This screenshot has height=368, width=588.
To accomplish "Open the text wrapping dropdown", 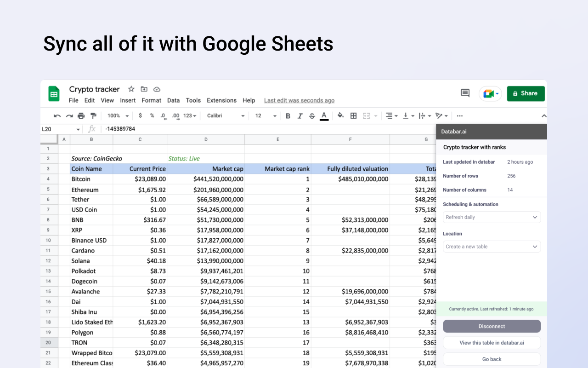I will click(x=425, y=116).
